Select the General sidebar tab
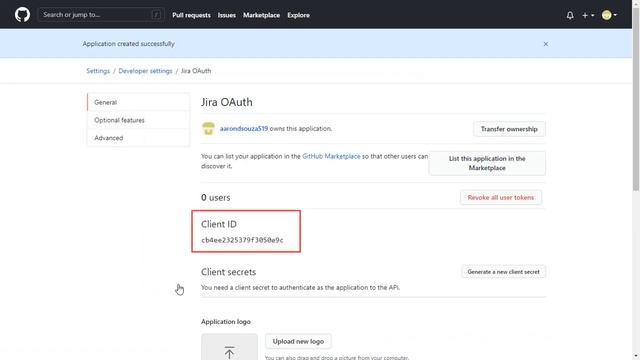 point(138,102)
